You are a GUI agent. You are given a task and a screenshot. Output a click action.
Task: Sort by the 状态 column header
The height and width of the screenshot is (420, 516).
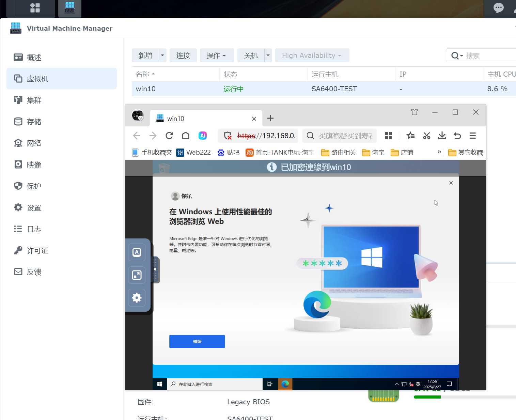tap(263, 74)
